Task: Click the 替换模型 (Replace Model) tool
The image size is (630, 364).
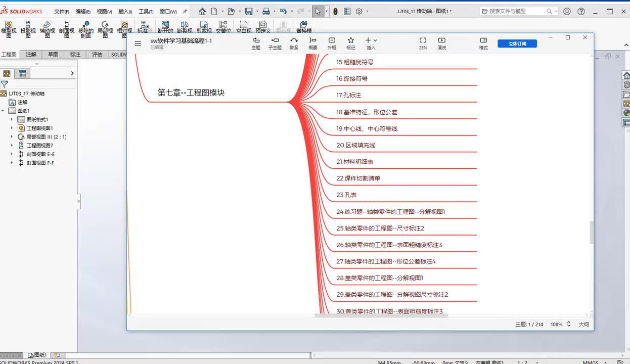Action: tap(304, 27)
